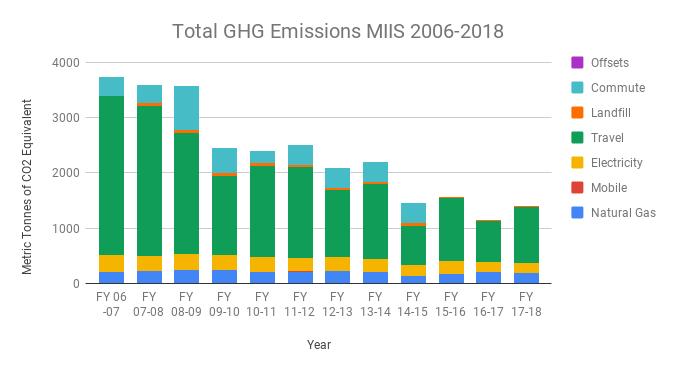
Task: Select the 'Commute' legend label
Action: tap(618, 88)
